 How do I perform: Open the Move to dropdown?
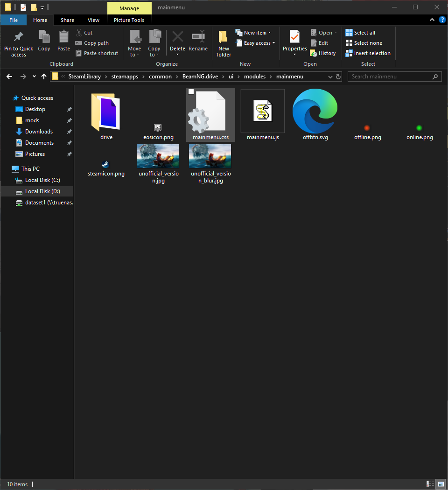click(x=134, y=44)
